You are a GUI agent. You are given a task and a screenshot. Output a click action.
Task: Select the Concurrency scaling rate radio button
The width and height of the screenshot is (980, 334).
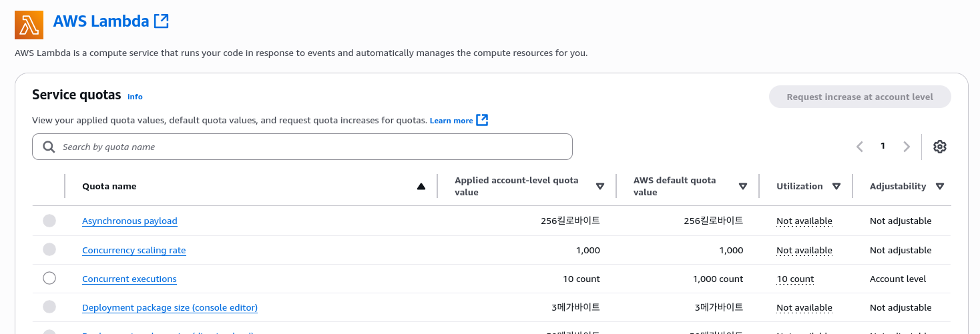(x=49, y=249)
